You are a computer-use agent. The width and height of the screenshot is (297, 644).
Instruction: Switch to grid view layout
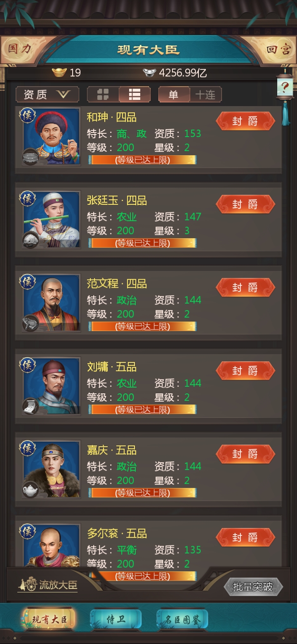103,95
